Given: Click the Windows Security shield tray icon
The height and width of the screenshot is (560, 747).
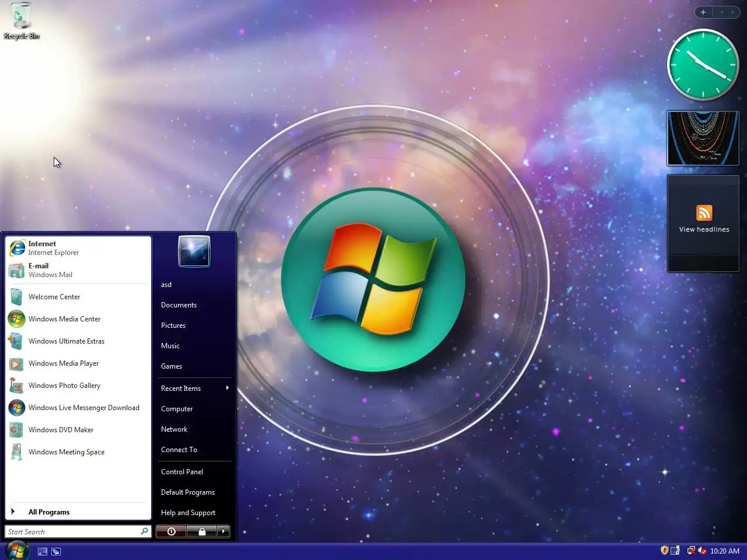Looking at the screenshot, I should [x=664, y=550].
